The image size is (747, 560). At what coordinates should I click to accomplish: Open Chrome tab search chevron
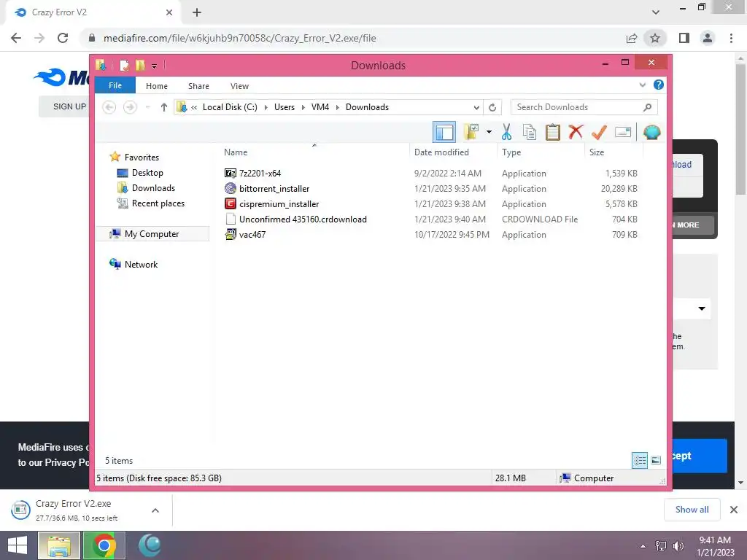point(656,12)
